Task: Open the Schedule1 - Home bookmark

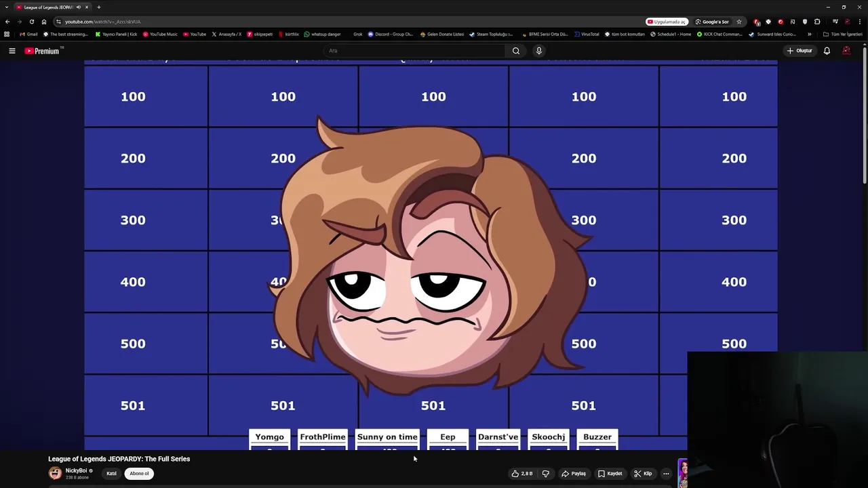Action: coord(671,34)
